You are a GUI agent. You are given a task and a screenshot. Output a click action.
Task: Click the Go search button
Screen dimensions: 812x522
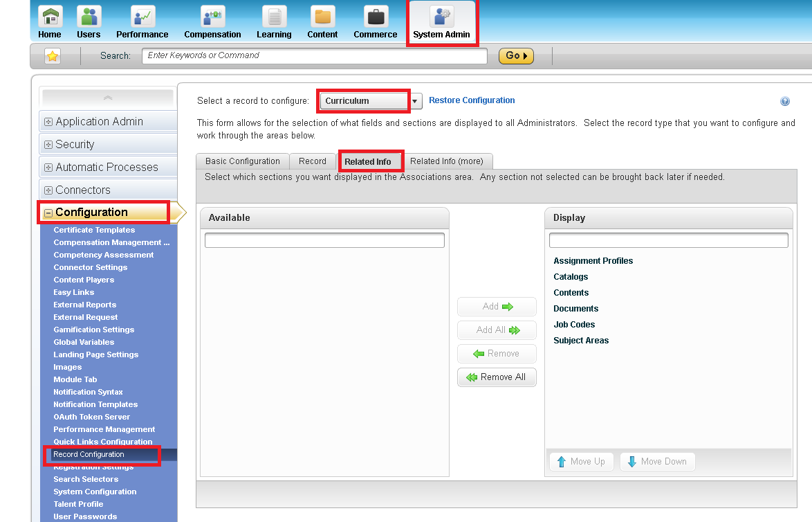(x=516, y=56)
